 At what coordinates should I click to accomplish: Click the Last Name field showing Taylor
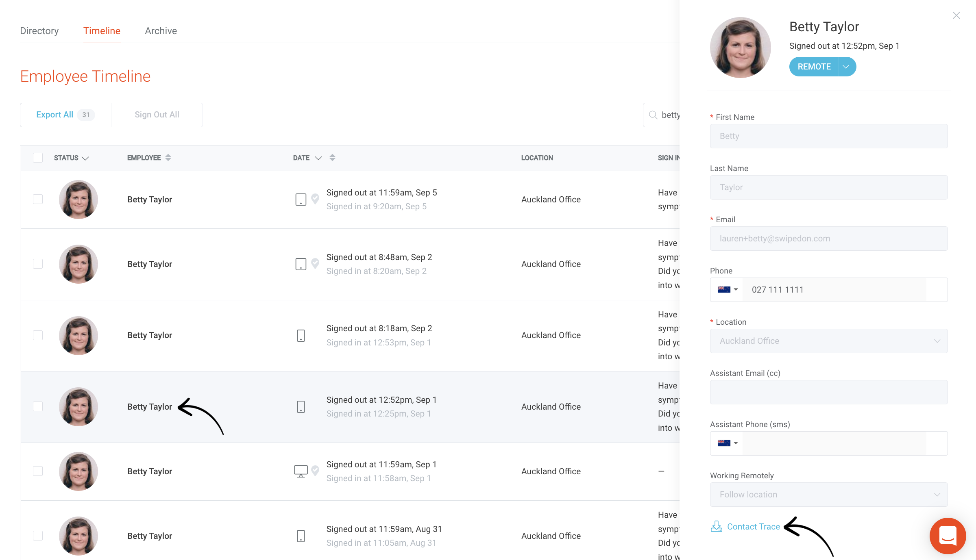point(829,187)
